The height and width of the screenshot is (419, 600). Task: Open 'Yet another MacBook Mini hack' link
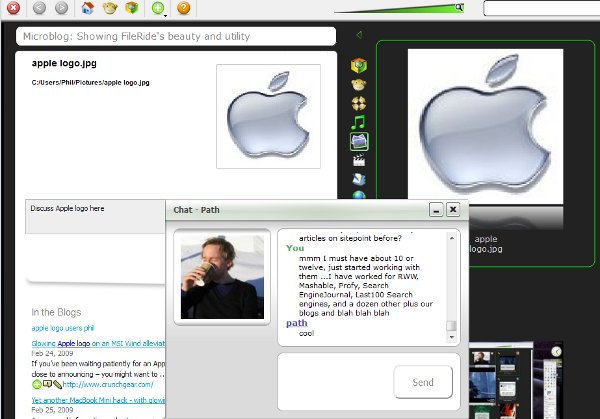point(98,400)
